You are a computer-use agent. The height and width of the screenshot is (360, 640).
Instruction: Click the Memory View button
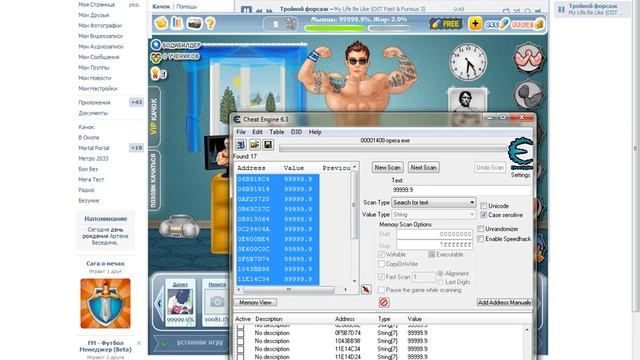pyautogui.click(x=256, y=302)
